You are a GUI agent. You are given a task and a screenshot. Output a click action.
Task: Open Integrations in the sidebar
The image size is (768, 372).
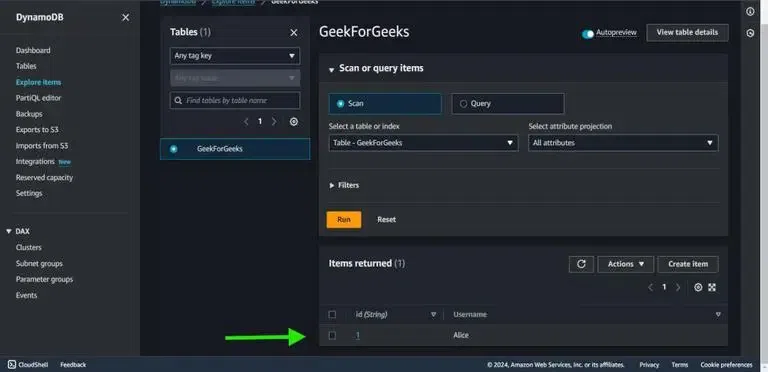coord(35,162)
